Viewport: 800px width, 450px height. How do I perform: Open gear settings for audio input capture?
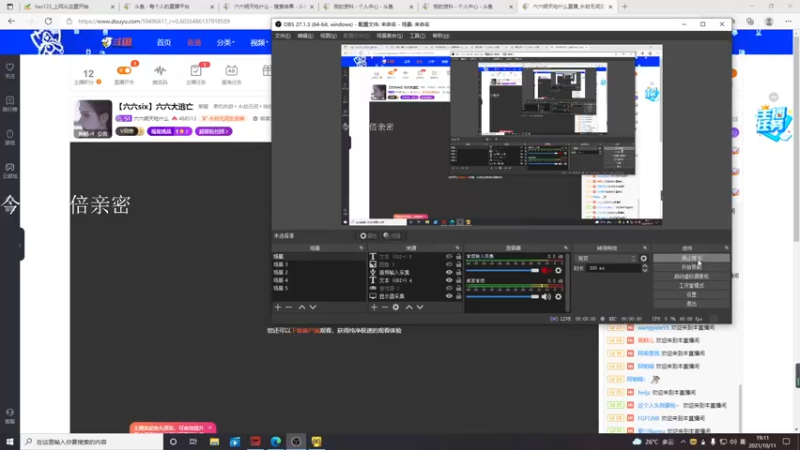[x=558, y=270]
